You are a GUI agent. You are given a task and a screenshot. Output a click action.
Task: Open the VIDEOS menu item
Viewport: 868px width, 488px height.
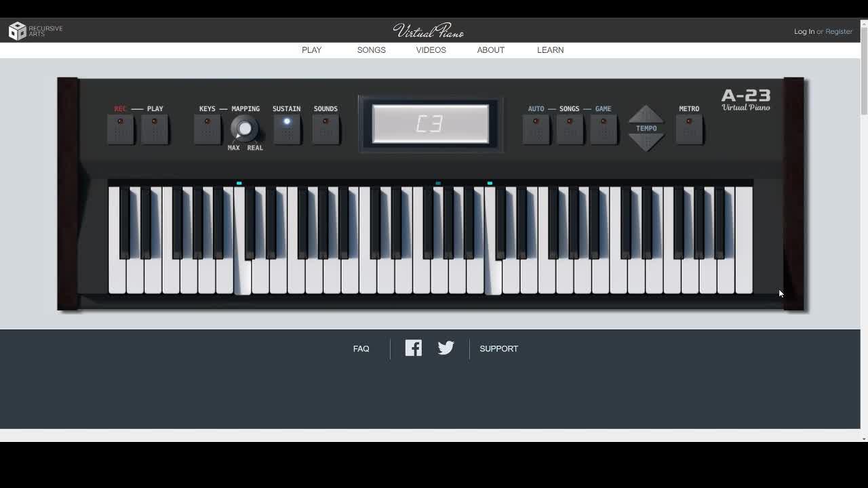431,50
